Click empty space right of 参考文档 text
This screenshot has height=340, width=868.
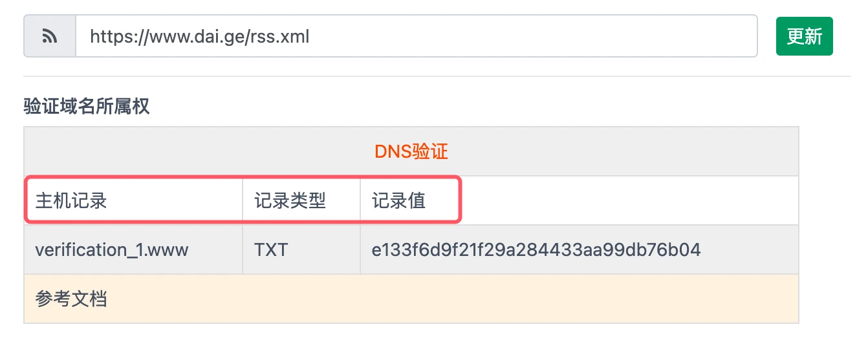(x=453, y=299)
